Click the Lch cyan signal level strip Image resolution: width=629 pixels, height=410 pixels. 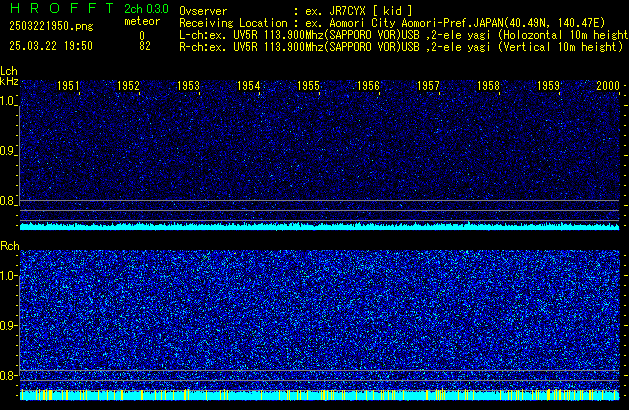click(x=320, y=226)
